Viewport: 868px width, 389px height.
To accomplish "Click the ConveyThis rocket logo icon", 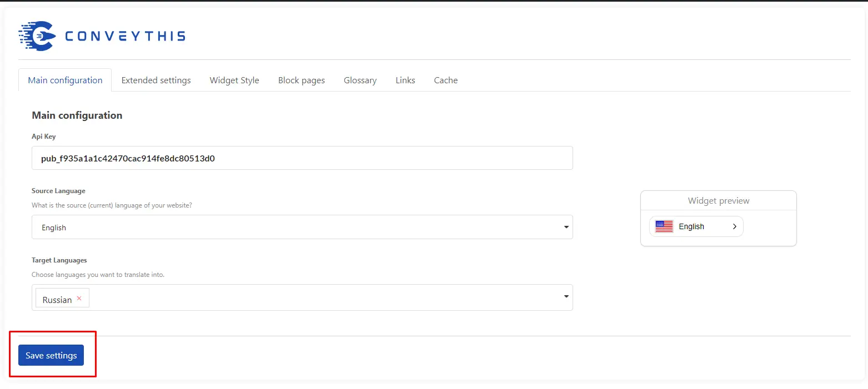I will pos(37,37).
